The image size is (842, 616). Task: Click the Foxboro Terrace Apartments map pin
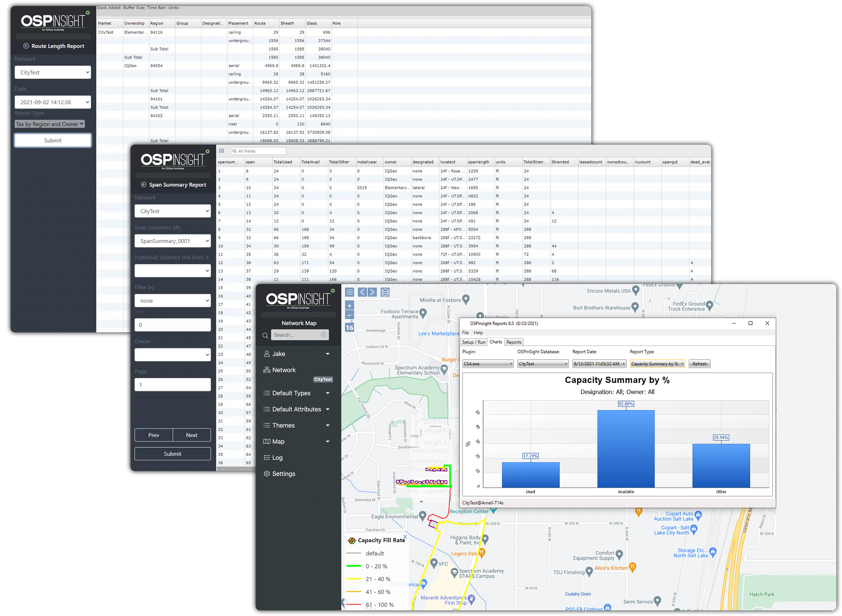coord(423,313)
